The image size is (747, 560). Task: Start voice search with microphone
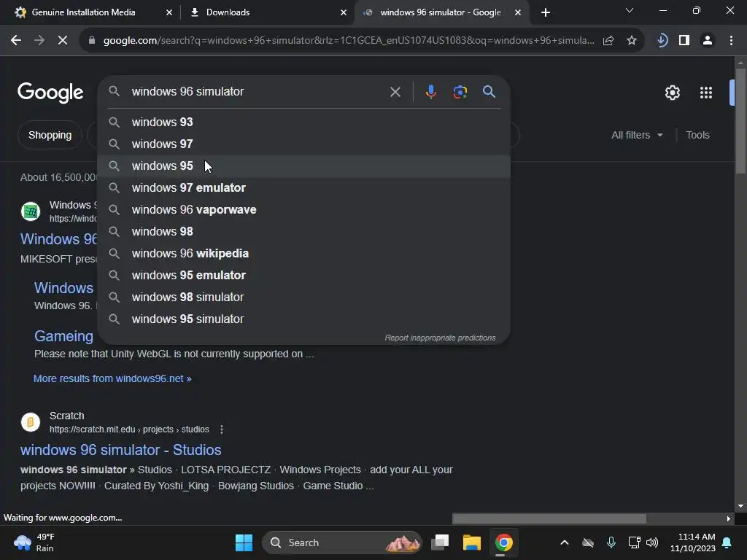pyautogui.click(x=430, y=91)
